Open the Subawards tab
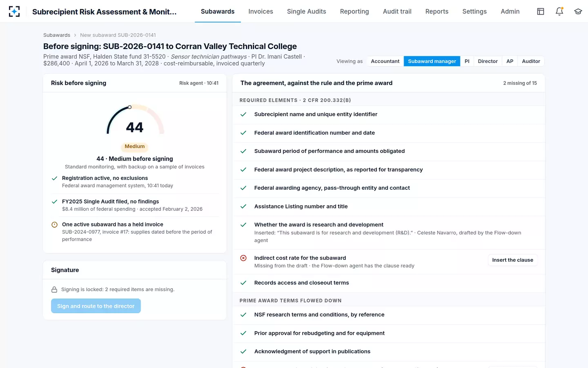 [x=218, y=11]
